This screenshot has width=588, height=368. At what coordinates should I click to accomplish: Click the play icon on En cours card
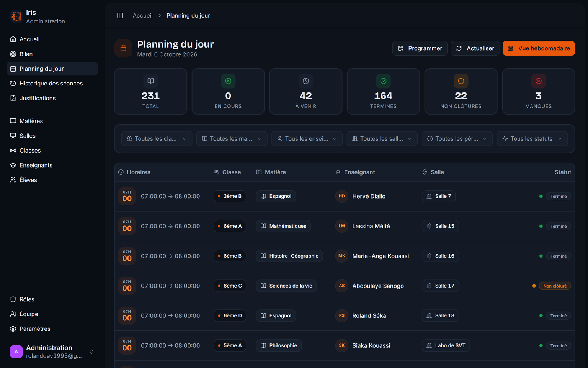coord(228,81)
